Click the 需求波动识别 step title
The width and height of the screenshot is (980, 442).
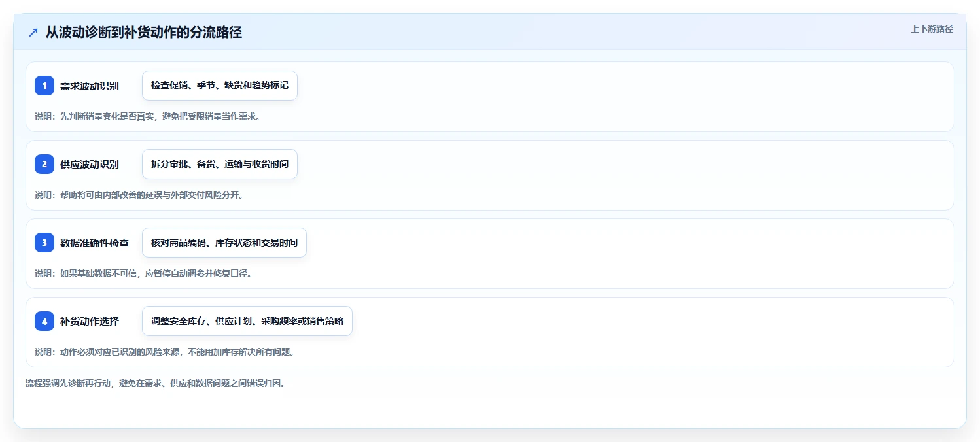pos(90,86)
